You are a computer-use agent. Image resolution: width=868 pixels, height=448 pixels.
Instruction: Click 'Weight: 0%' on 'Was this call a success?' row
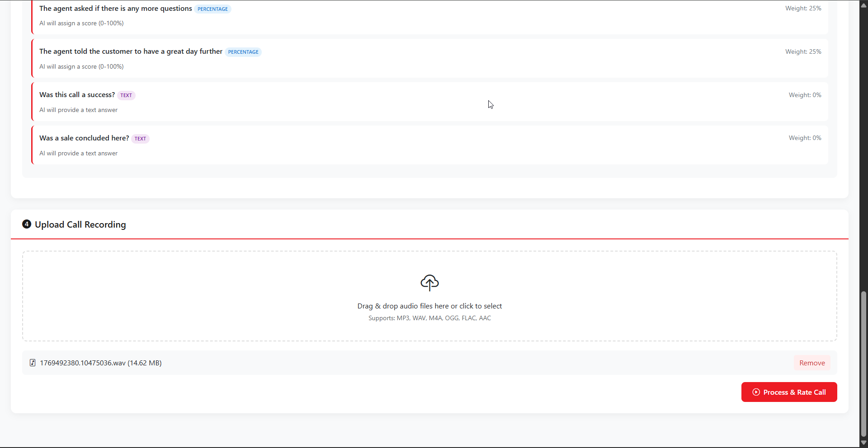point(805,95)
